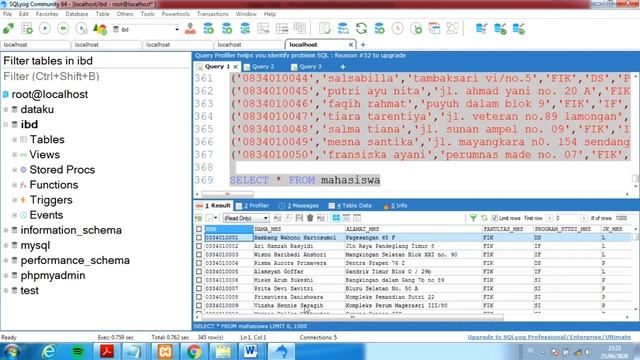The image size is (640, 360).
Task: Add a new connection tab with plus
Action: [363, 44]
